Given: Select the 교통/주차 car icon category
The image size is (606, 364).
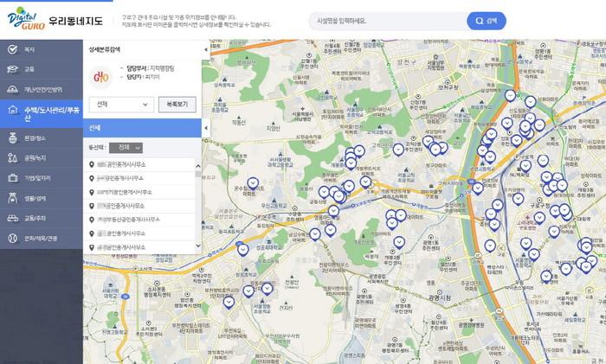Looking at the screenshot, I should point(41,218).
